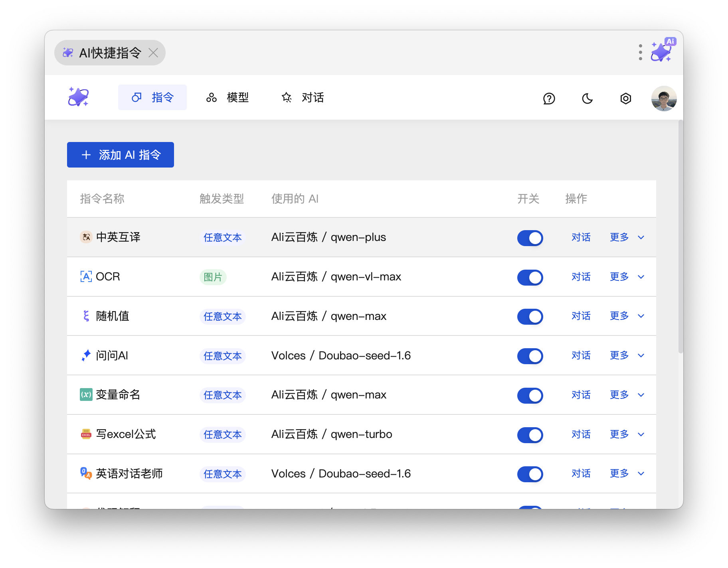Switch to the 对话 tab in navigation

303,97
